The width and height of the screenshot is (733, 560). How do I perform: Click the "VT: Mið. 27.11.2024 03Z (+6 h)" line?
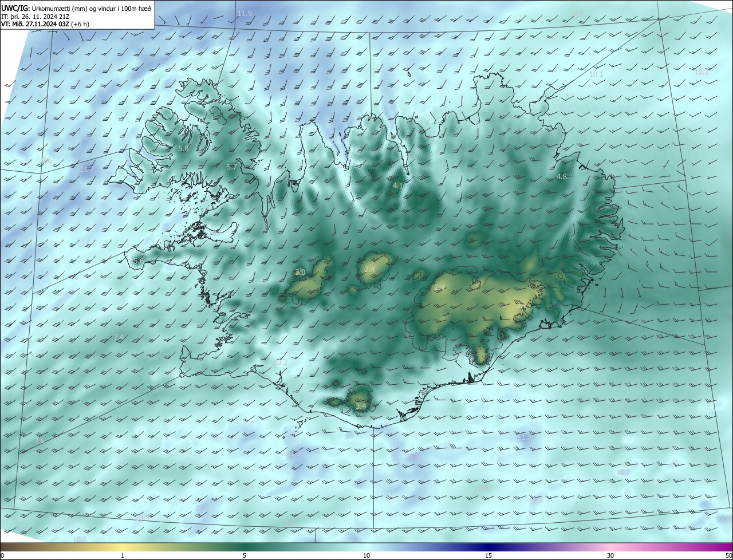pos(45,25)
